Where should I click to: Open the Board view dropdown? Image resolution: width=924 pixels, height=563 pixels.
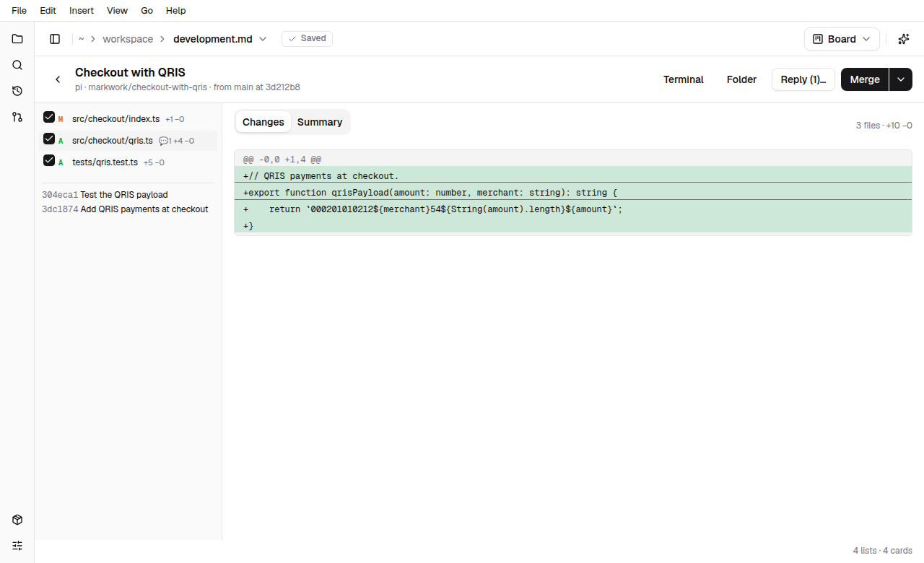[x=842, y=39]
